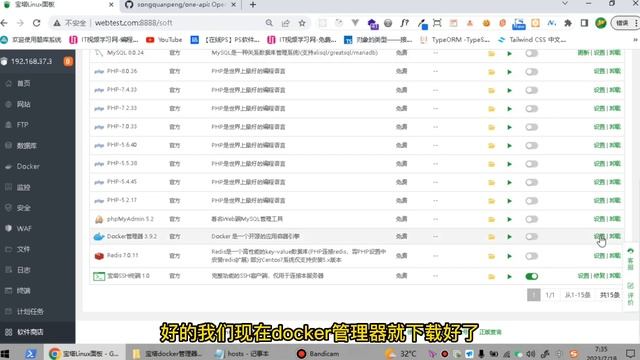The width and height of the screenshot is (640, 360).
Task: Open folder icon in phpMyAdmin 5.2 row
Action: 491,220
